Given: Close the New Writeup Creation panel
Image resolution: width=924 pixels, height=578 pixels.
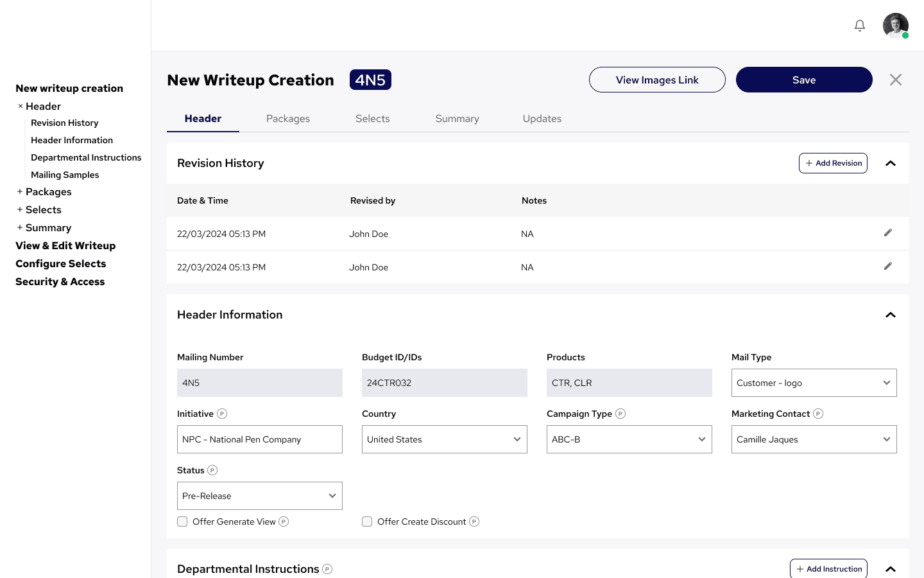Looking at the screenshot, I should pyautogui.click(x=896, y=80).
